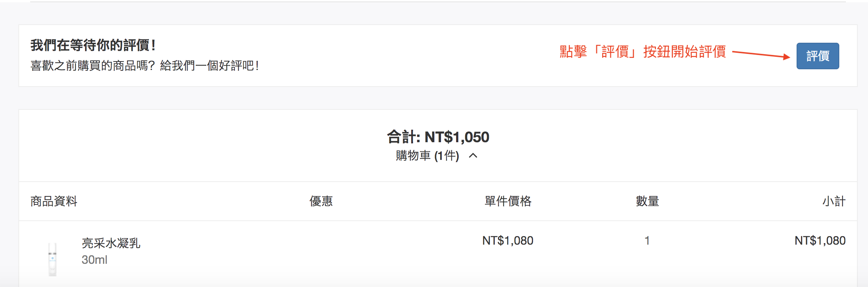Click the quantity value 1 in the row

[647, 241]
